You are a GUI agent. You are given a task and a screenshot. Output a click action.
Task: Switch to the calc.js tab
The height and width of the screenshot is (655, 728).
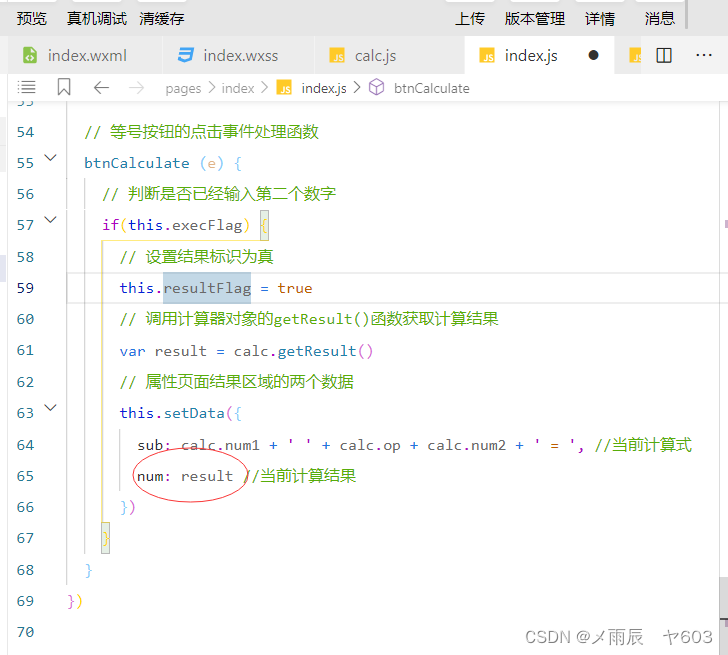[x=389, y=56]
